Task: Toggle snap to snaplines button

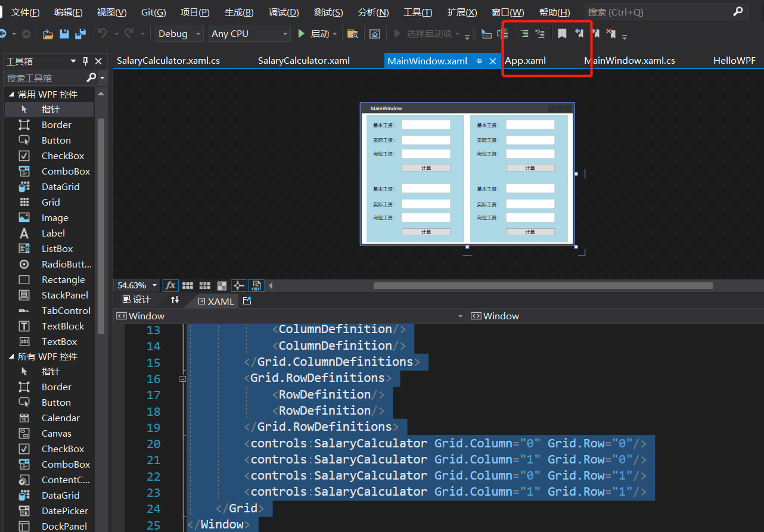Action: [239, 285]
